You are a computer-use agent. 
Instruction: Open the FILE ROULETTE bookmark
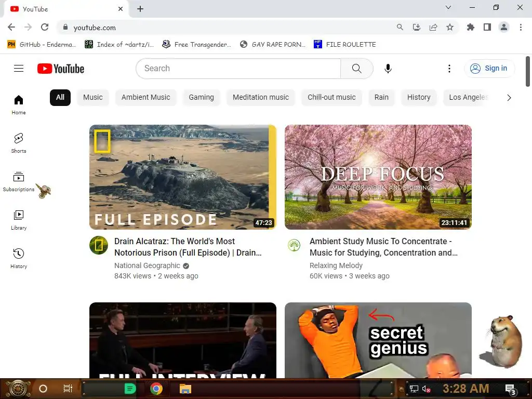[x=345, y=45]
